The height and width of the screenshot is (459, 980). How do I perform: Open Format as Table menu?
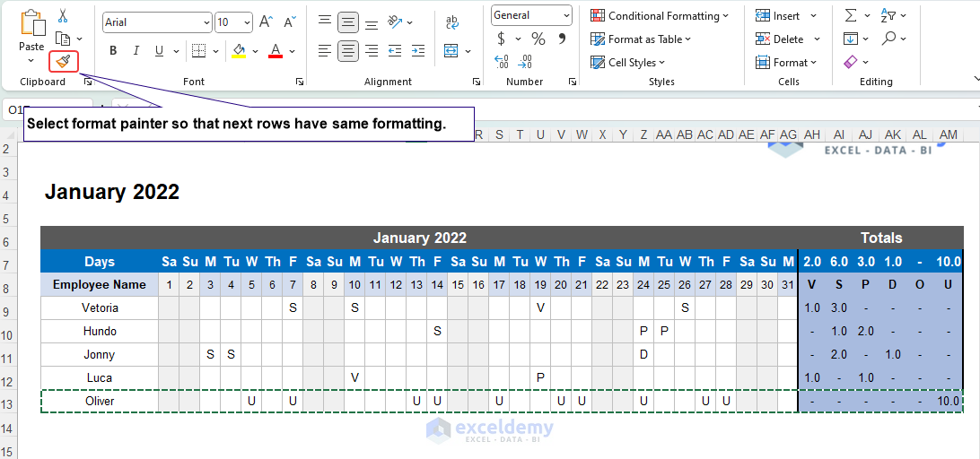(x=641, y=39)
